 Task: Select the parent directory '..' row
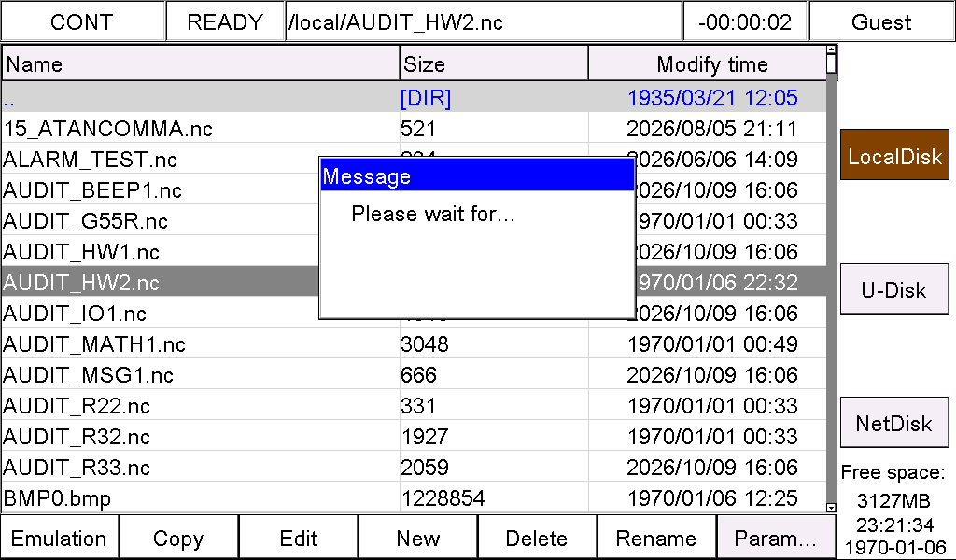414,97
